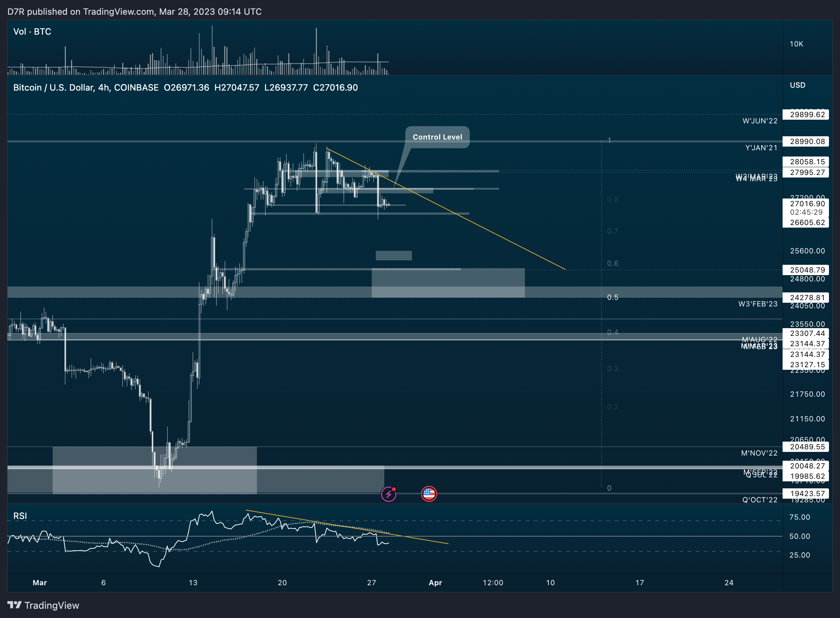This screenshot has height=618, width=840.
Task: Click the 13 date on time axis
Action: click(193, 583)
